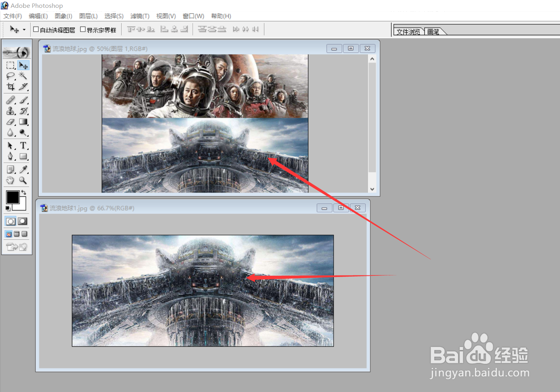This screenshot has width=560, height=392.
Task: Switch to Quick Mask mode
Action: pos(23,221)
